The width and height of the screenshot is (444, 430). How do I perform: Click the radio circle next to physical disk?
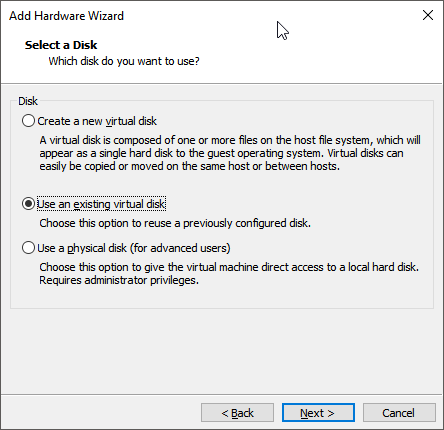coord(28,248)
